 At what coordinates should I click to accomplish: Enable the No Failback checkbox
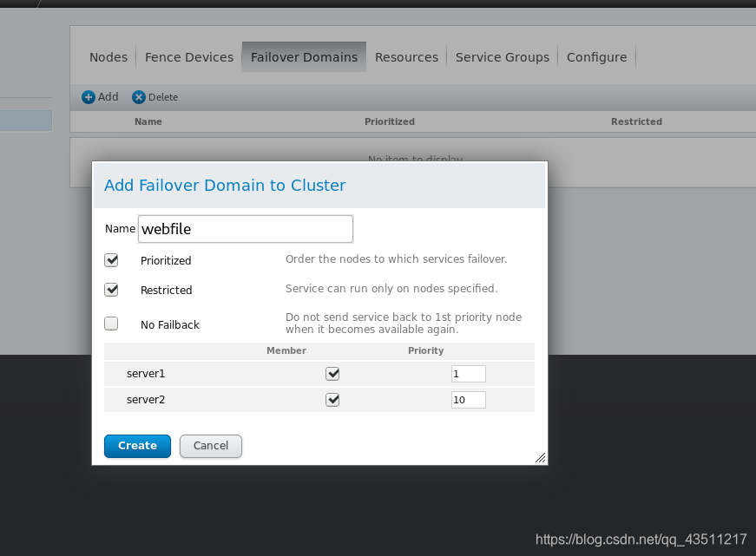(111, 324)
